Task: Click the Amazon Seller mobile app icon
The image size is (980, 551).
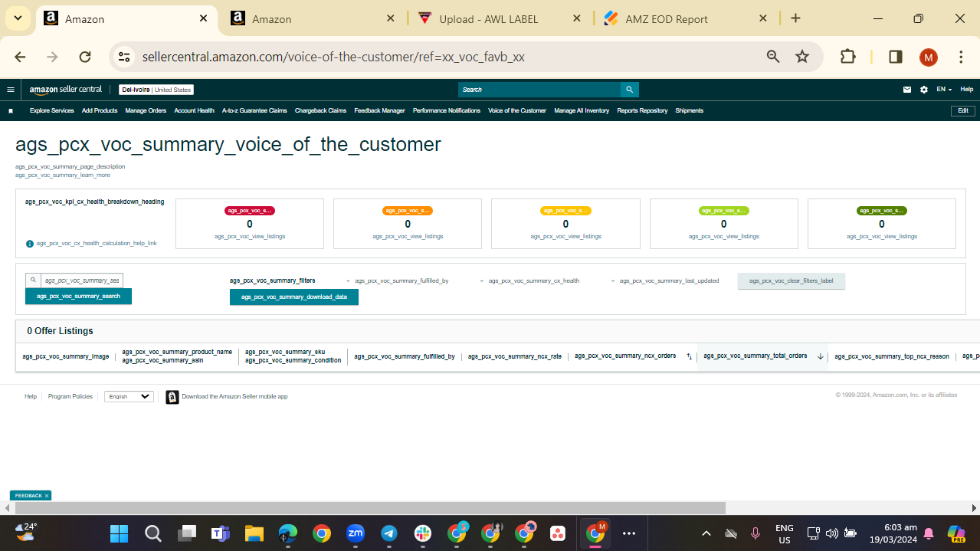Action: 172,397
